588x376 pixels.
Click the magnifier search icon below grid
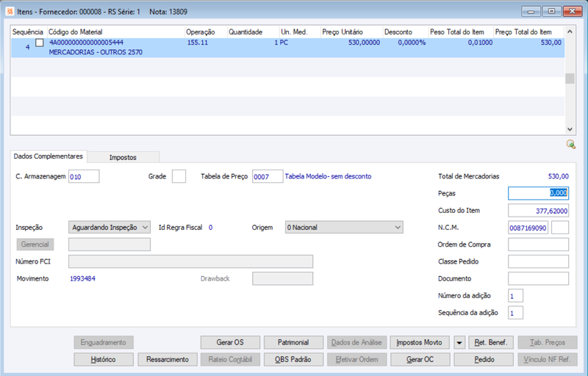[x=571, y=144]
